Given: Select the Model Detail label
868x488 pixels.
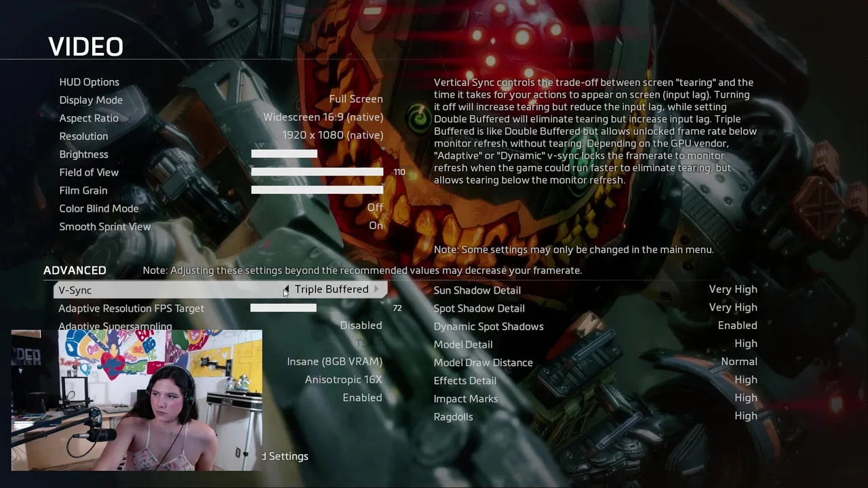Looking at the screenshot, I should coord(463,344).
